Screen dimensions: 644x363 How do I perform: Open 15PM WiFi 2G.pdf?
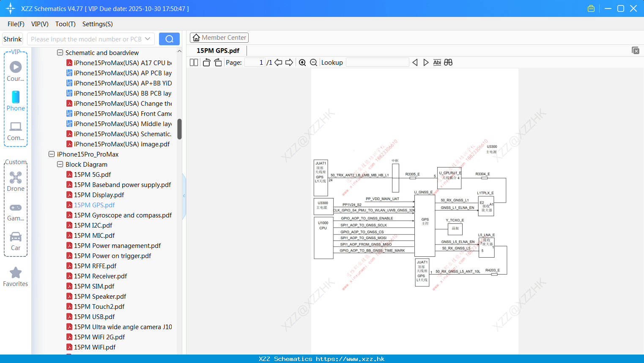click(99, 337)
